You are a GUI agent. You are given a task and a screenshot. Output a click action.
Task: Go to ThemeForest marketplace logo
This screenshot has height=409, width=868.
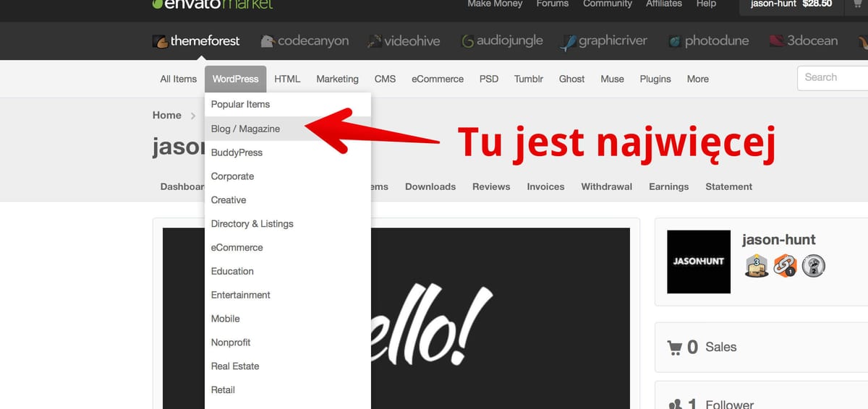click(196, 41)
